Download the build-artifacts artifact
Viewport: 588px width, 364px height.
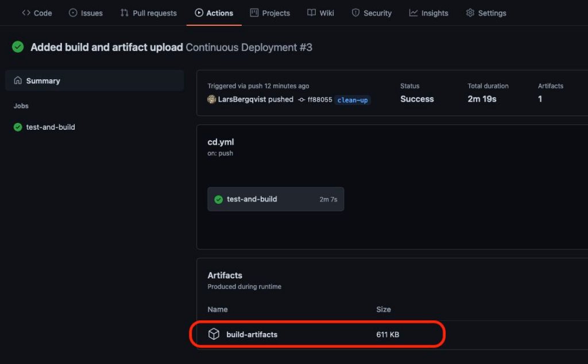(x=252, y=334)
